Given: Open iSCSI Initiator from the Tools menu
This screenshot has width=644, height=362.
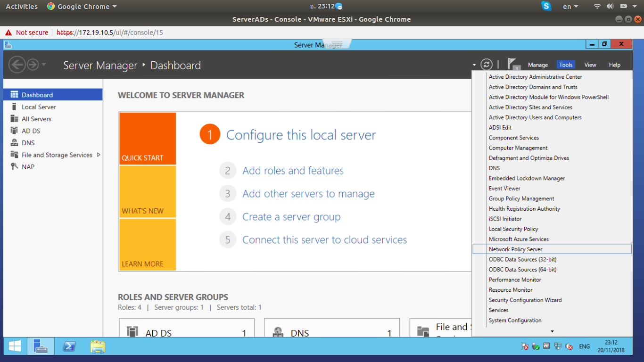Looking at the screenshot, I should 552,219.
